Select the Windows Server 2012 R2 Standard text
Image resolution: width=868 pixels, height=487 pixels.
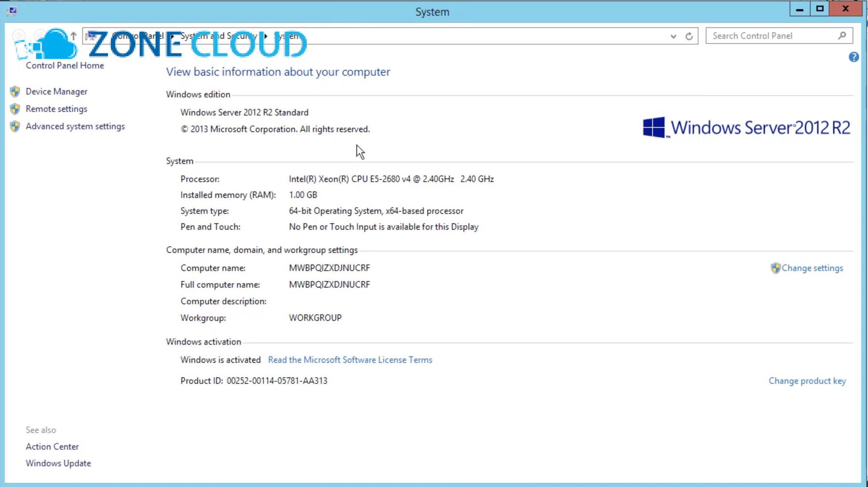[244, 112]
